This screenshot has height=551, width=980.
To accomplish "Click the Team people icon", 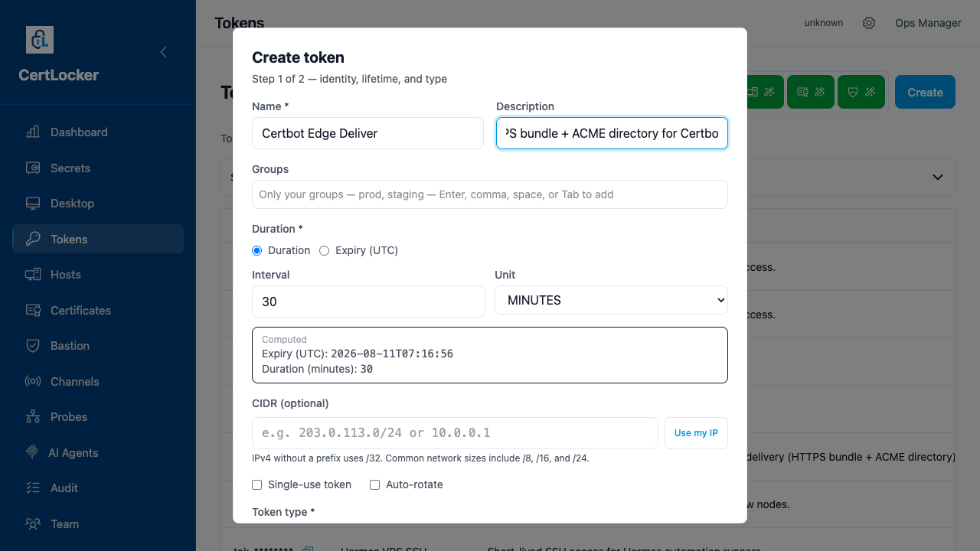I will (33, 523).
